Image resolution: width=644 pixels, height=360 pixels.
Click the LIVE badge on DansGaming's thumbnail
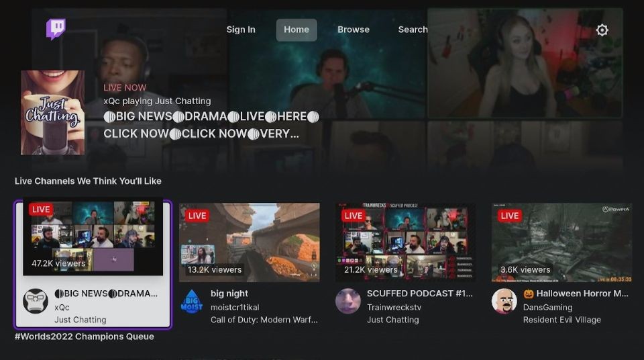pyautogui.click(x=510, y=216)
